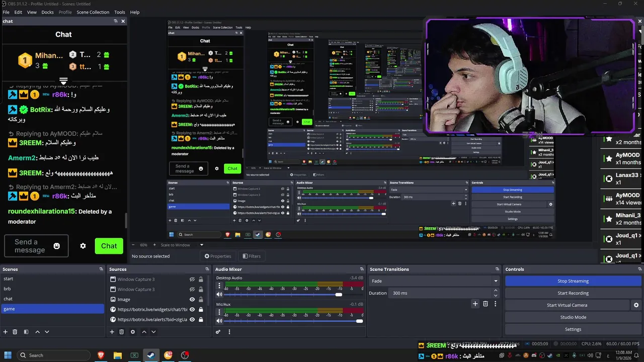Unlock the botrix widgets chat source
Screen dimensions: 644x362
click(x=201, y=310)
